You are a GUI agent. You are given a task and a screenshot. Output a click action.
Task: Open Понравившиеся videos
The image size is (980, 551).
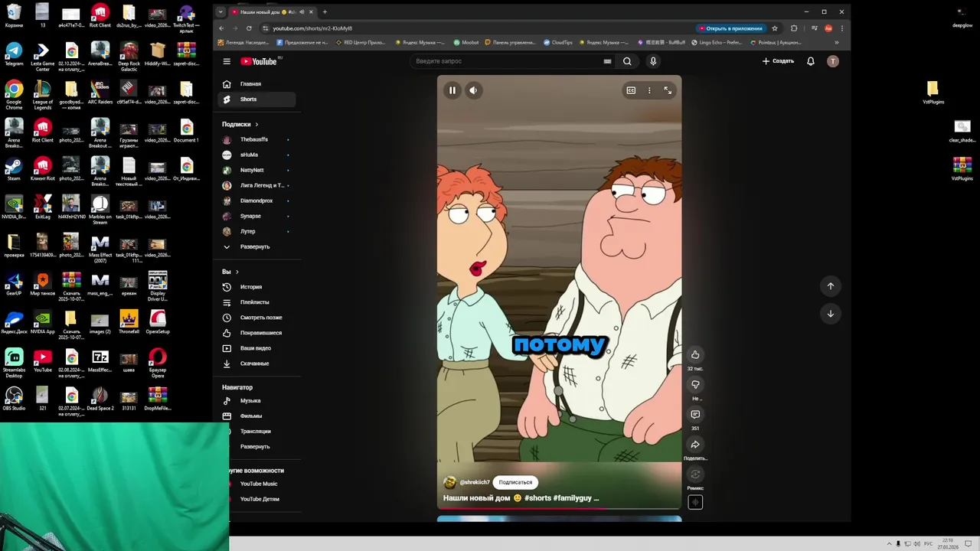click(257, 333)
